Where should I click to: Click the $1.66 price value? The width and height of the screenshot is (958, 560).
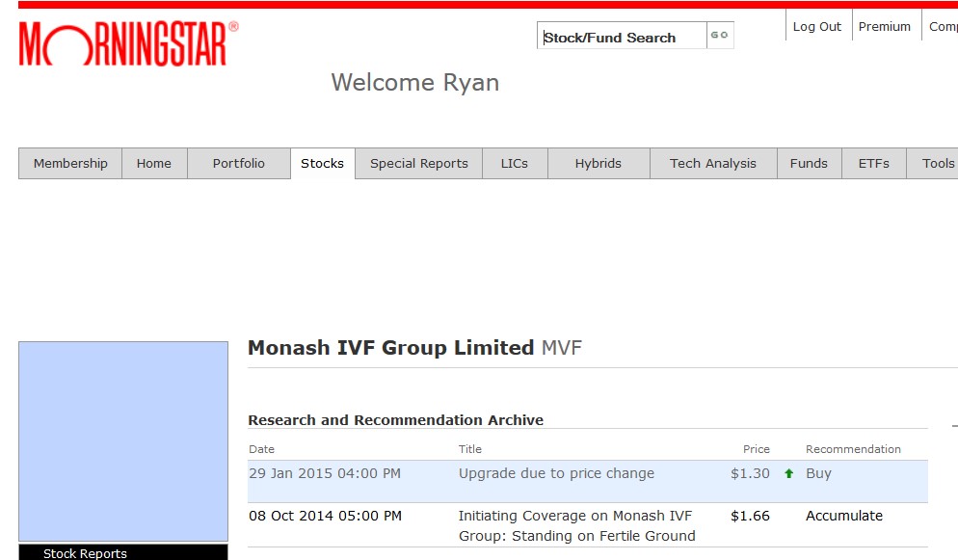pos(750,516)
